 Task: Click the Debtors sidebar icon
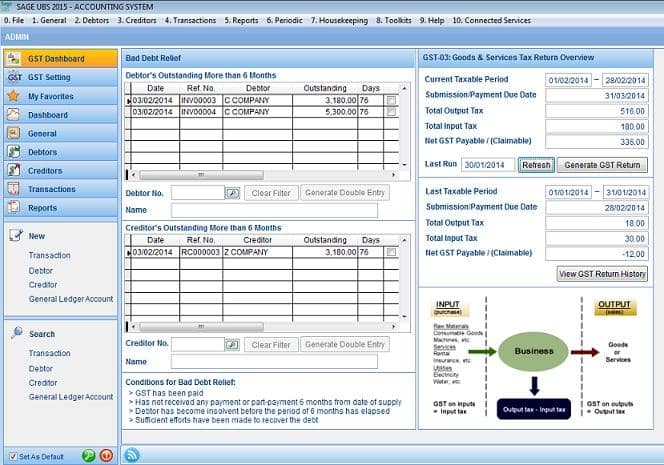coord(14,152)
